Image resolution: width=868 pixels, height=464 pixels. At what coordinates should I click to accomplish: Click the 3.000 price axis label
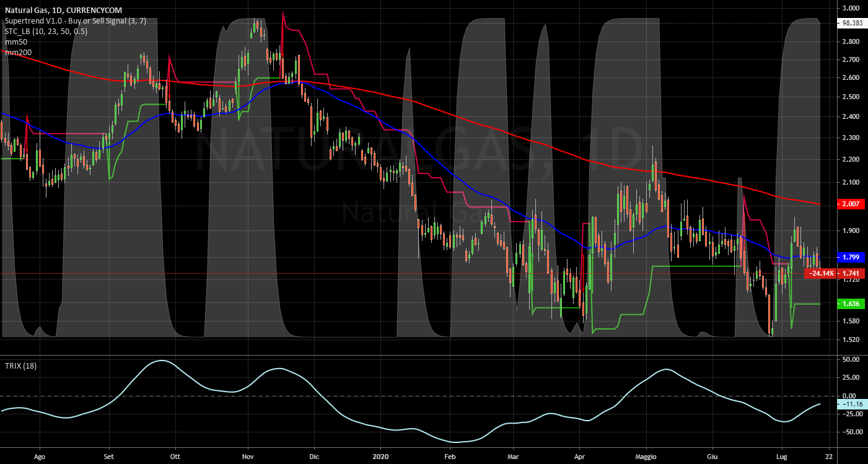point(850,9)
